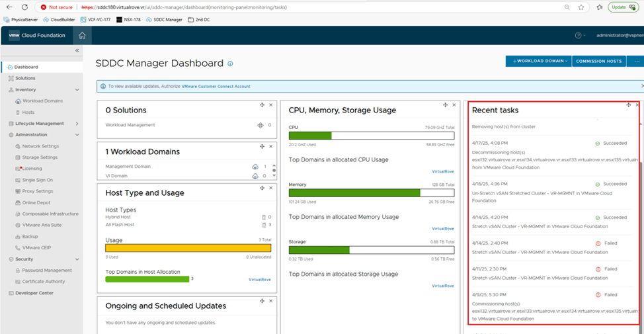Image resolution: width=644 pixels, height=334 pixels.
Task: Click the home icon in top navigation bar
Action: click(82, 36)
